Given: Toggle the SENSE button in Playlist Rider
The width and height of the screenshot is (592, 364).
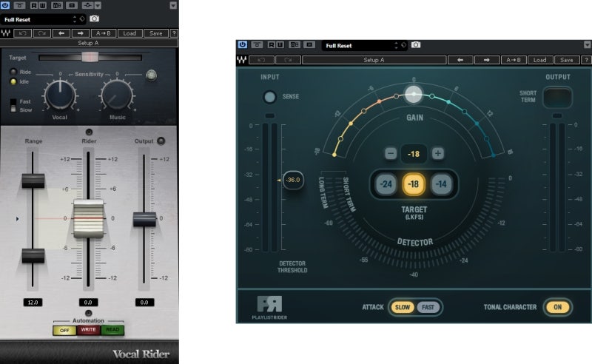Looking at the screenshot, I should click(269, 97).
